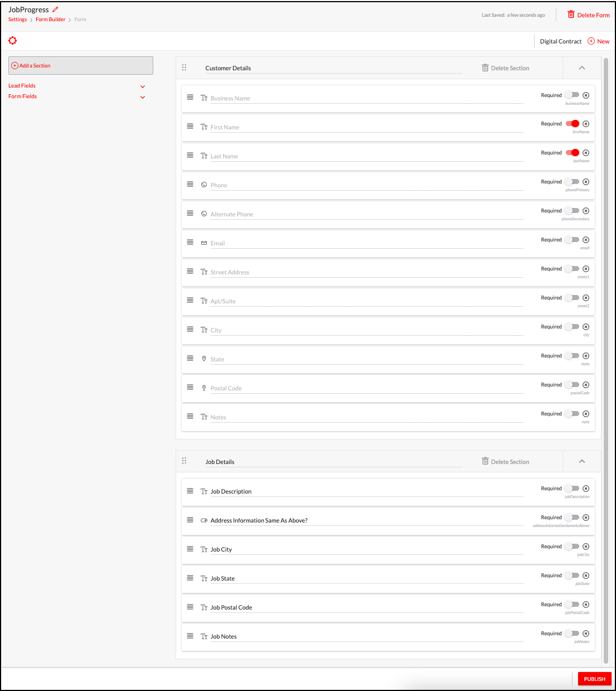This screenshot has width=616, height=691.
Task: Go to Form Builder breadcrumb
Action: (x=51, y=20)
